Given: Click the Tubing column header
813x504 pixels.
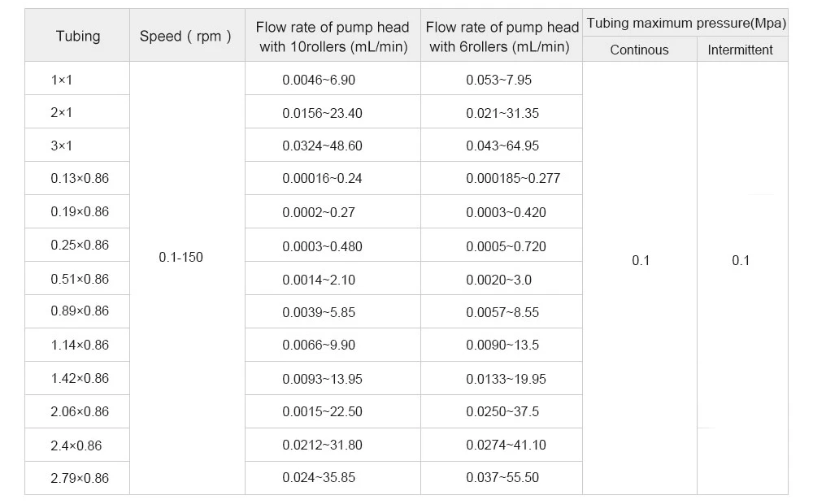Looking at the screenshot, I should (77, 35).
